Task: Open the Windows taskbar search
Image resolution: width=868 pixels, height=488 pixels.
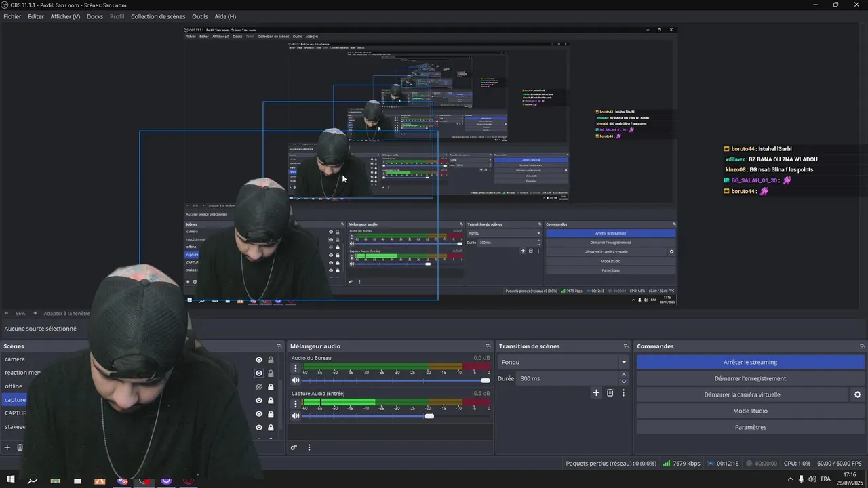Action: 32,481
